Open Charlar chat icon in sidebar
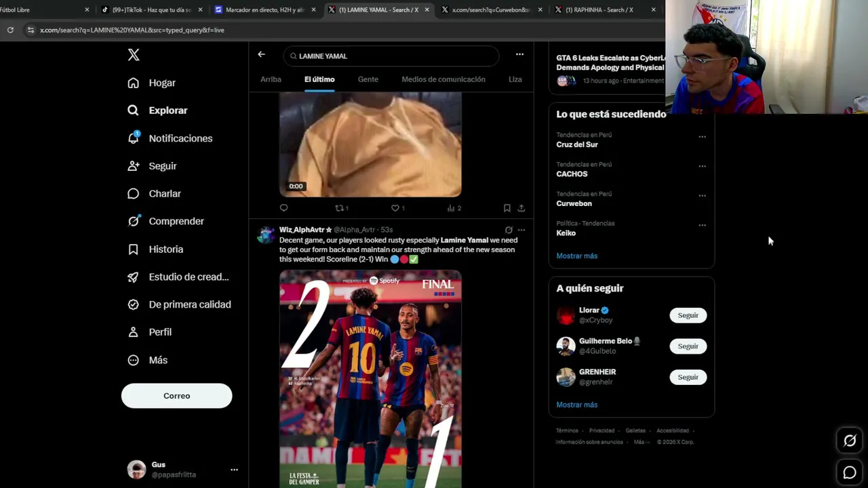Viewport: 868px width, 488px height. tap(134, 194)
